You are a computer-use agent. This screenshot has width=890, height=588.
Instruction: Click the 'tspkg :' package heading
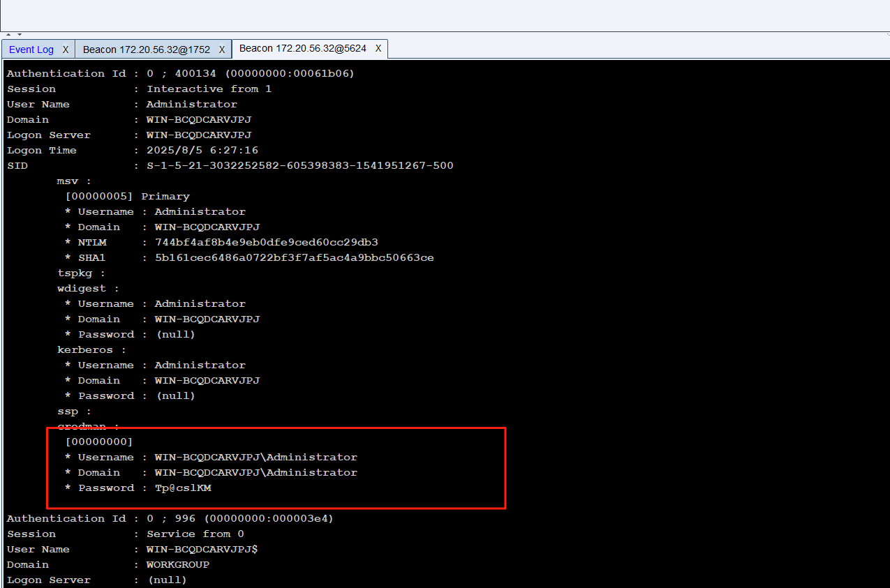(x=81, y=273)
